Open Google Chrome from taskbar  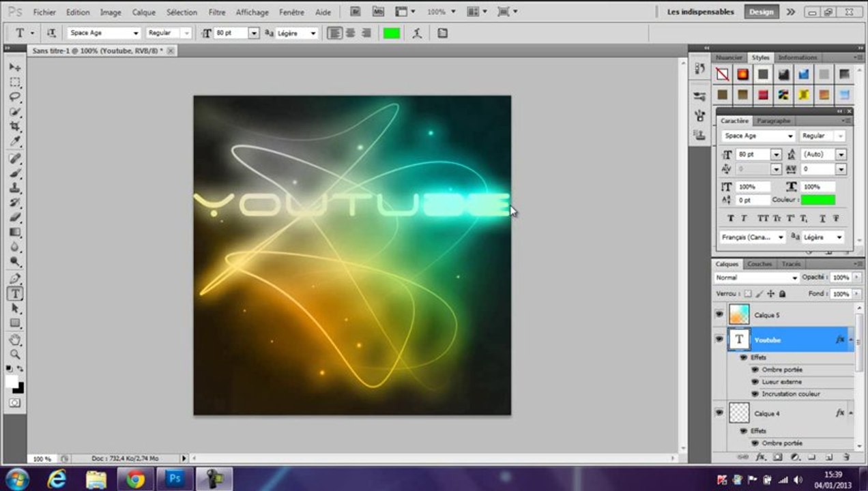[x=135, y=479]
